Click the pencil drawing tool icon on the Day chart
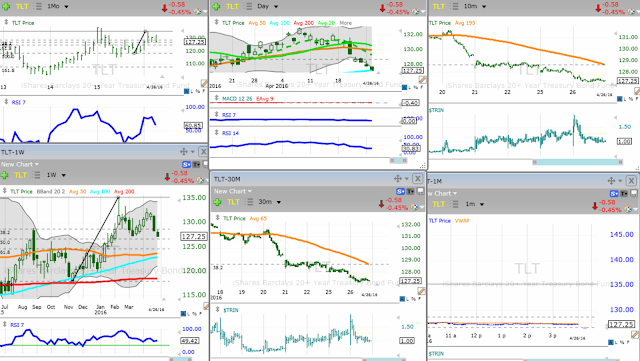Viewport: 640px width, 361px height. (422, 80)
